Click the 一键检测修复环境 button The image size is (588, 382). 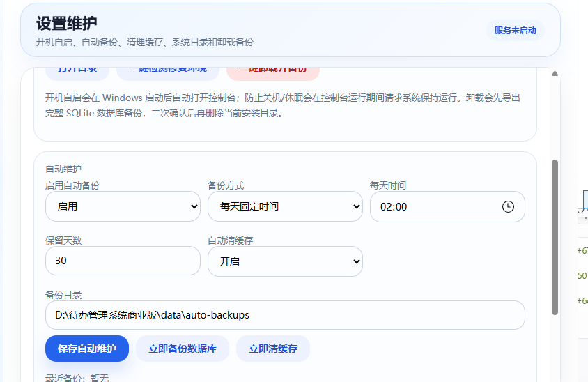(x=168, y=73)
